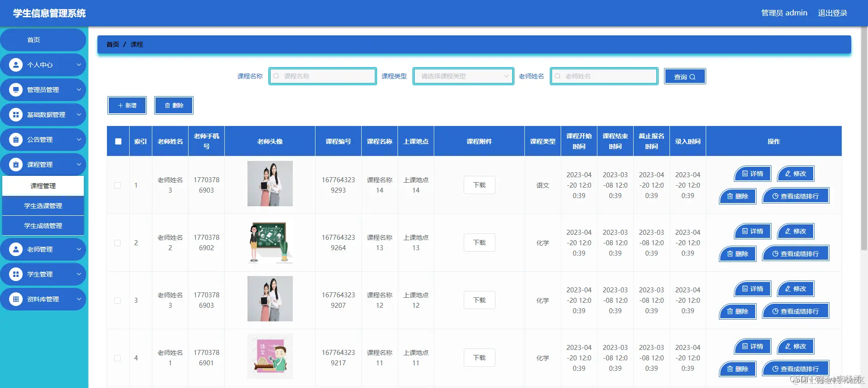Click into 老师姓名 input field
The width and height of the screenshot is (868, 388).
coord(604,76)
